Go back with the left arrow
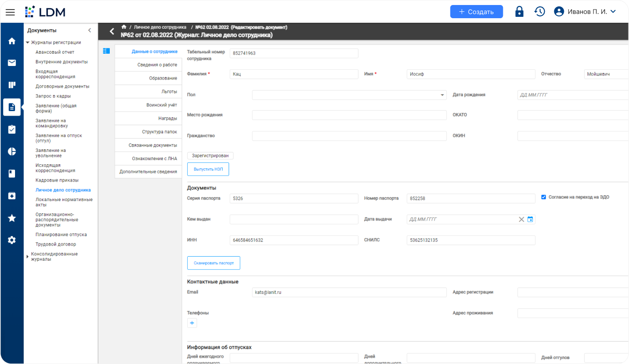Image resolution: width=629 pixels, height=364 pixels. pyautogui.click(x=112, y=31)
